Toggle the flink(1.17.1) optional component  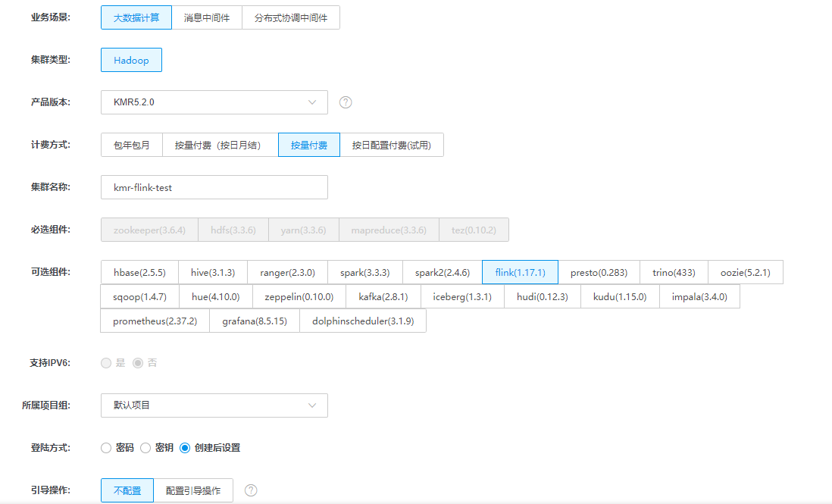tap(520, 272)
